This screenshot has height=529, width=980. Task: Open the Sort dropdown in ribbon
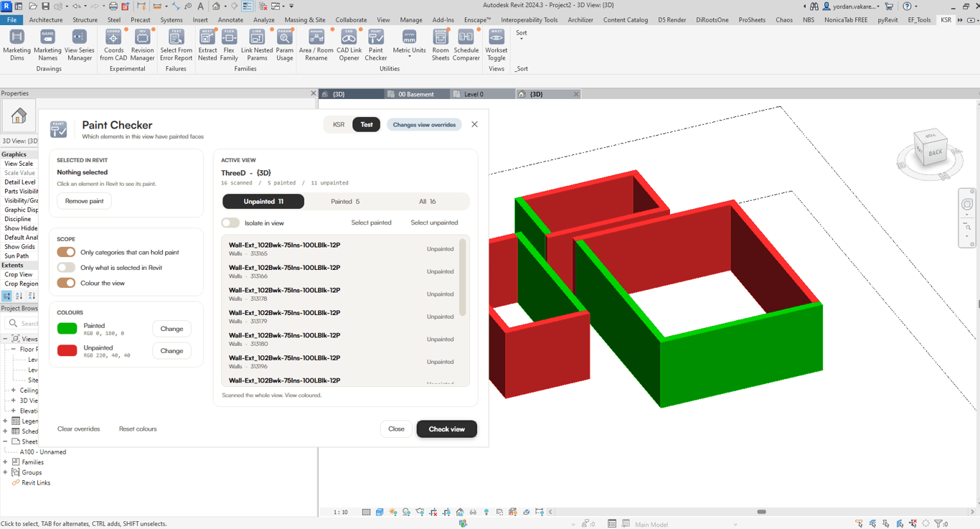click(522, 35)
